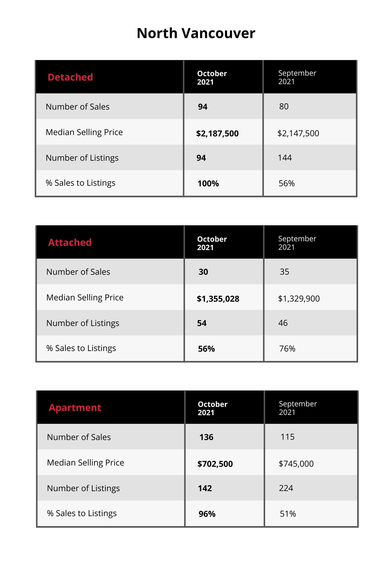Click the Apartment September price $745,000
The height and width of the screenshot is (572, 392).
pos(296,463)
